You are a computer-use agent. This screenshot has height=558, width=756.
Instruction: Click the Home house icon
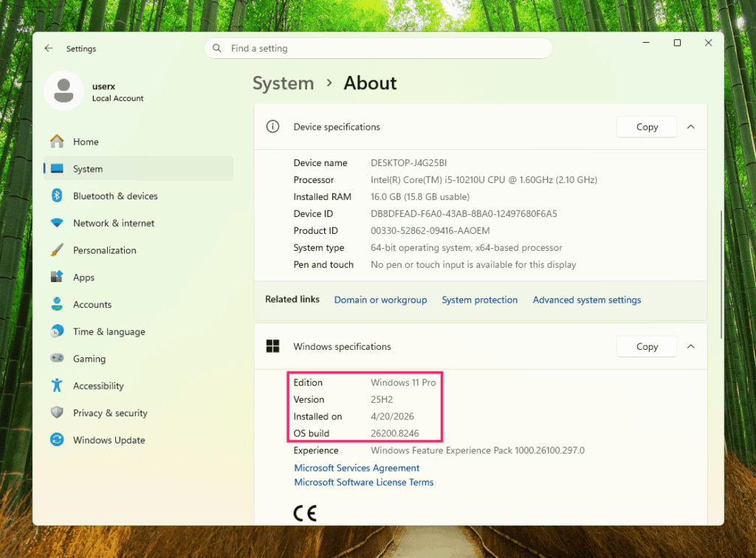(57, 141)
